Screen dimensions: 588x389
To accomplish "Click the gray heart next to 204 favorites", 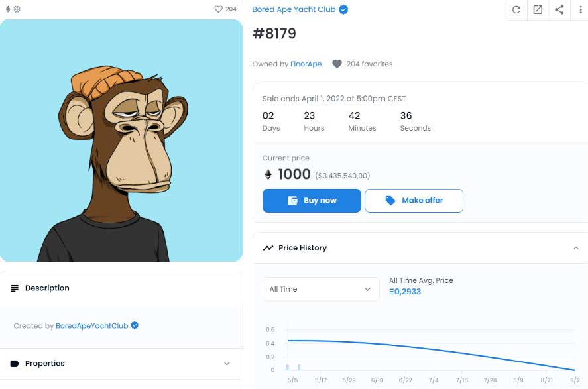I will point(337,64).
